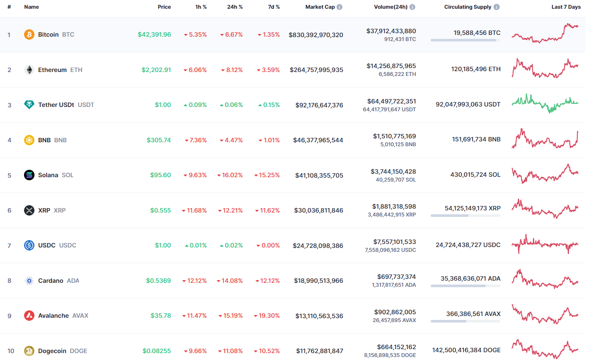Click the Avalanche red logo icon

click(x=29, y=316)
